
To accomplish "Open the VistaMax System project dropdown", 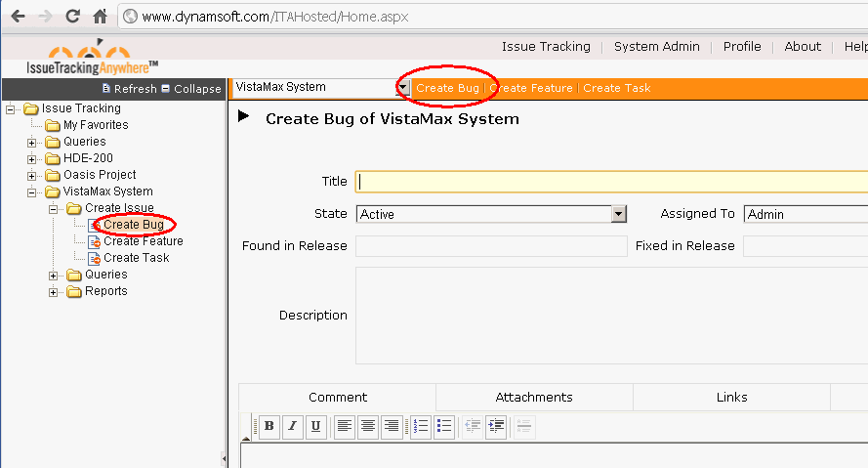I will pyautogui.click(x=403, y=88).
